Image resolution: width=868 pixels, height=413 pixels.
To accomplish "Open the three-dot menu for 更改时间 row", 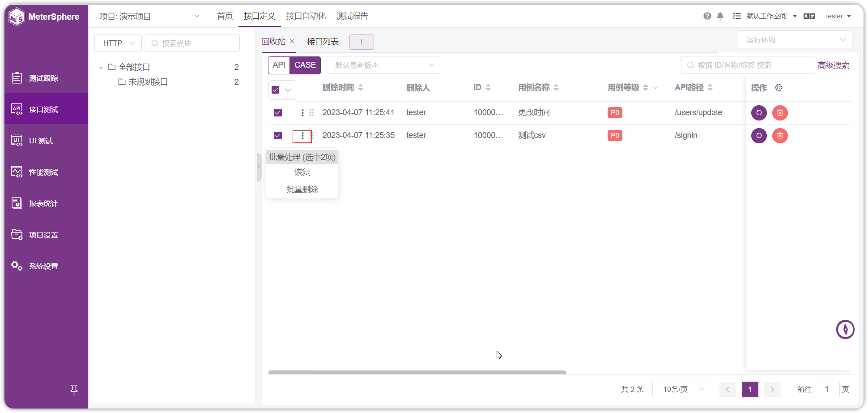I will click(x=302, y=113).
